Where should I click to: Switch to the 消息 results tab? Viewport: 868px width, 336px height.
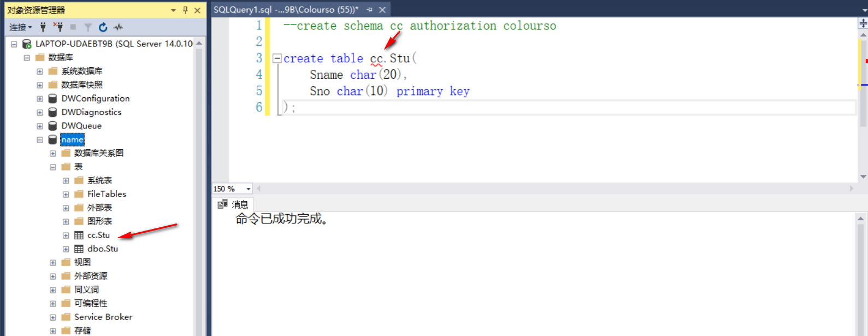(234, 204)
